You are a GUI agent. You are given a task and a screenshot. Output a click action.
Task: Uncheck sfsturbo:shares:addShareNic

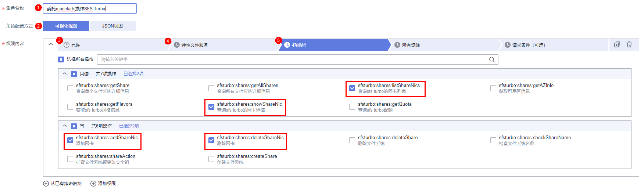click(70, 140)
